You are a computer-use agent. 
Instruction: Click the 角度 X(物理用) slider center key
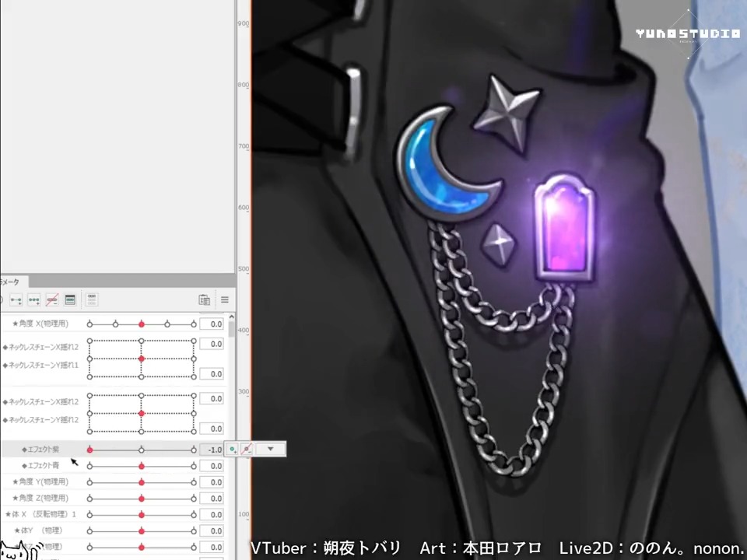coord(142,324)
